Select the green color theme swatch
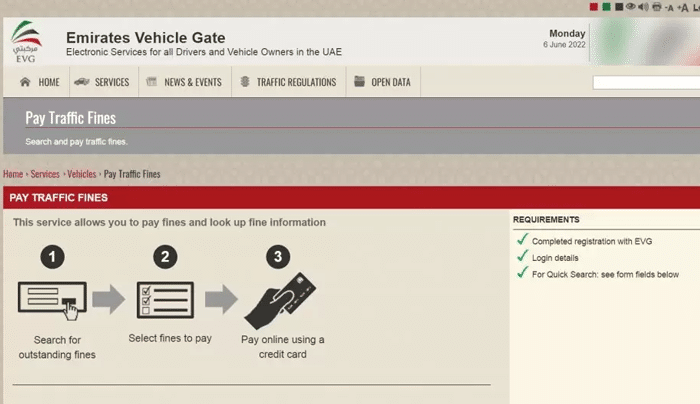This screenshot has width=700, height=404. (606, 6)
